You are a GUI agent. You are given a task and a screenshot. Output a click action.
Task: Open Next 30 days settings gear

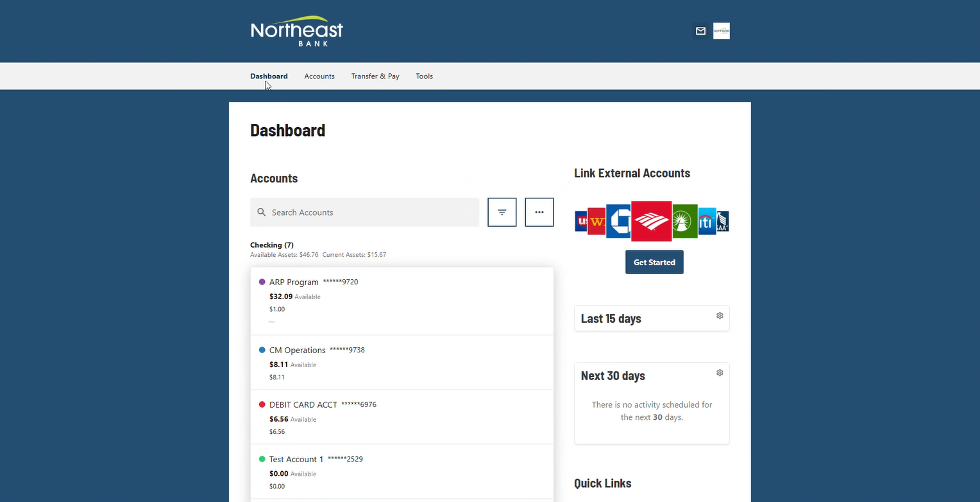[x=720, y=372]
